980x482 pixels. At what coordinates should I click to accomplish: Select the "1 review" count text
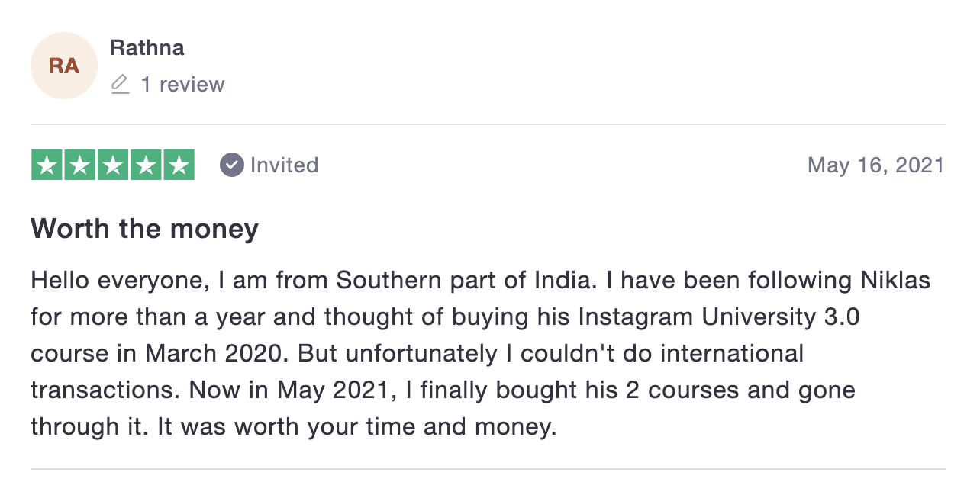[x=182, y=84]
